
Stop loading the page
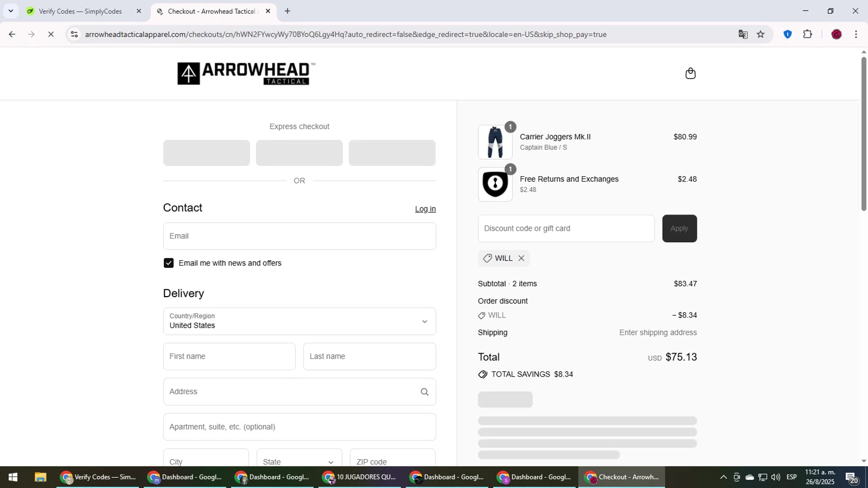click(x=51, y=34)
